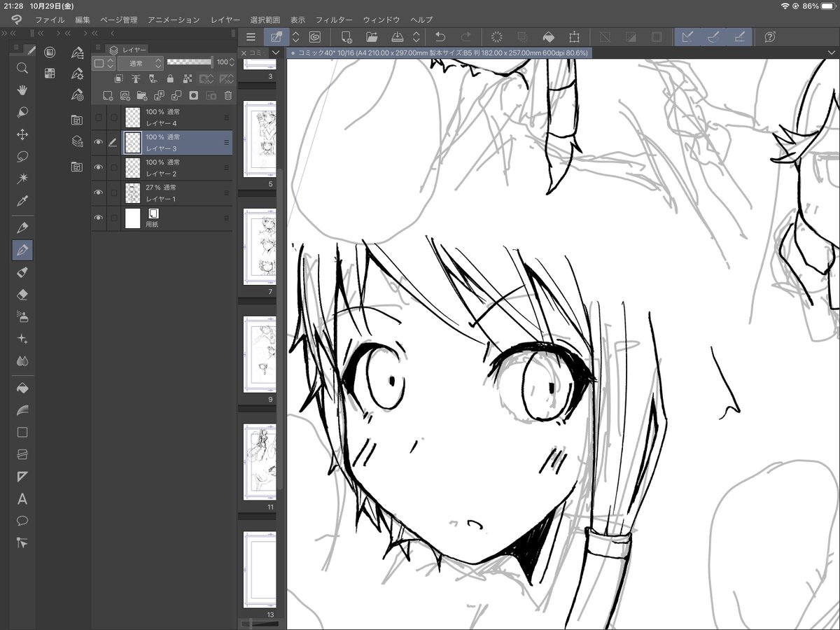Select the Balloon speech-bubble tool
Screen dimensions: 840x630
click(x=22, y=521)
